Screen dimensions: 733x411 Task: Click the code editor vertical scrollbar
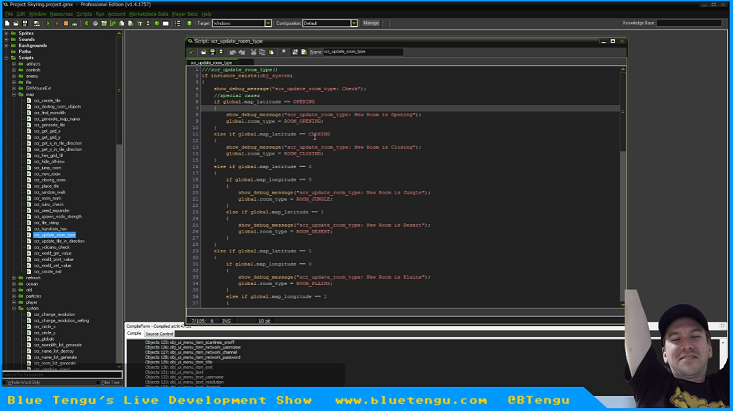coord(623,187)
